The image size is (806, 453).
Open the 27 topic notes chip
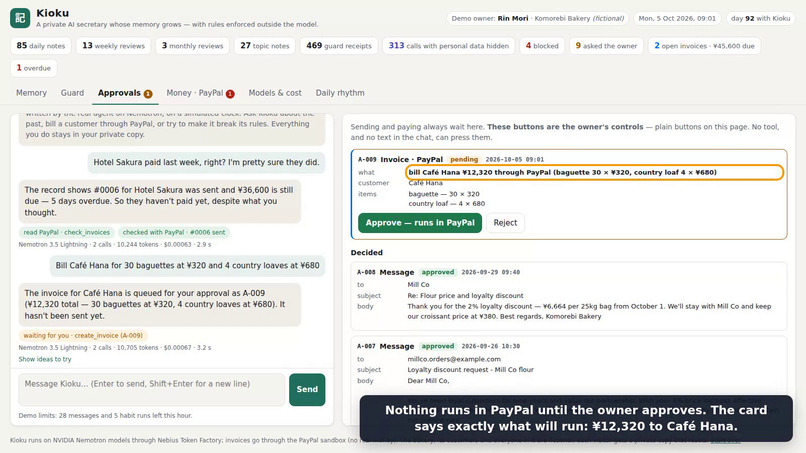click(x=265, y=46)
